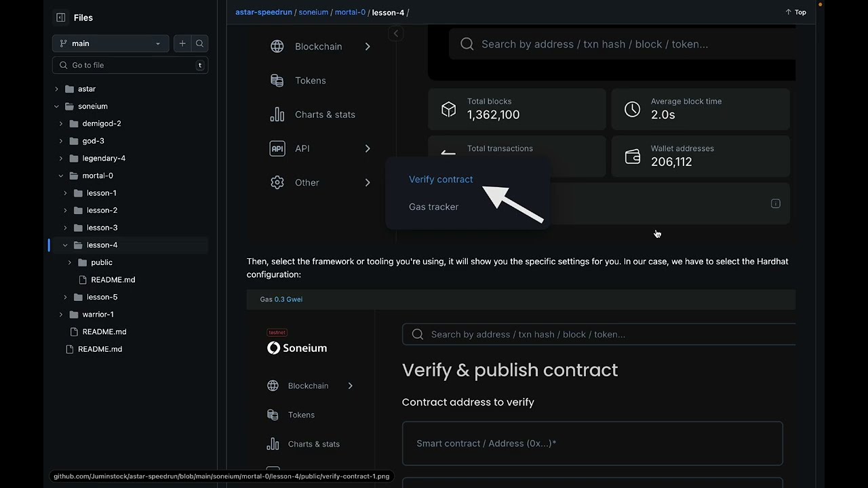868x488 pixels.
Task: Expand the public folder chevron
Action: (70, 262)
